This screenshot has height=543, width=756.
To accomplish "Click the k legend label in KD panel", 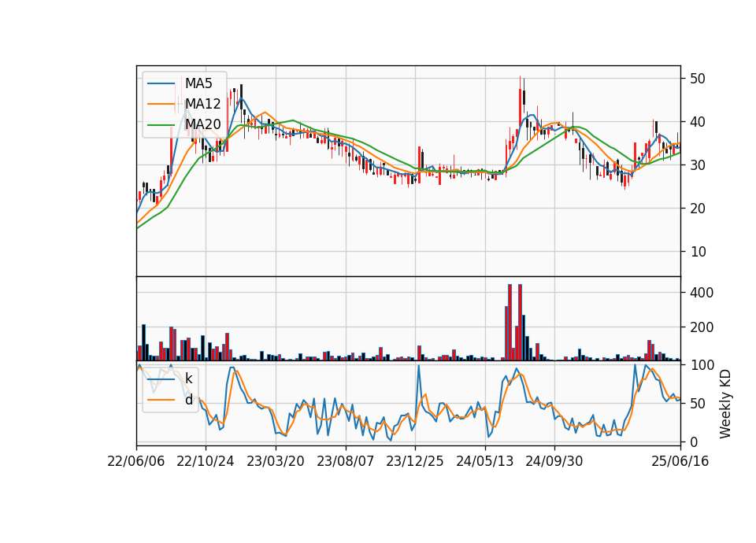I will pyautogui.click(x=188, y=379).
